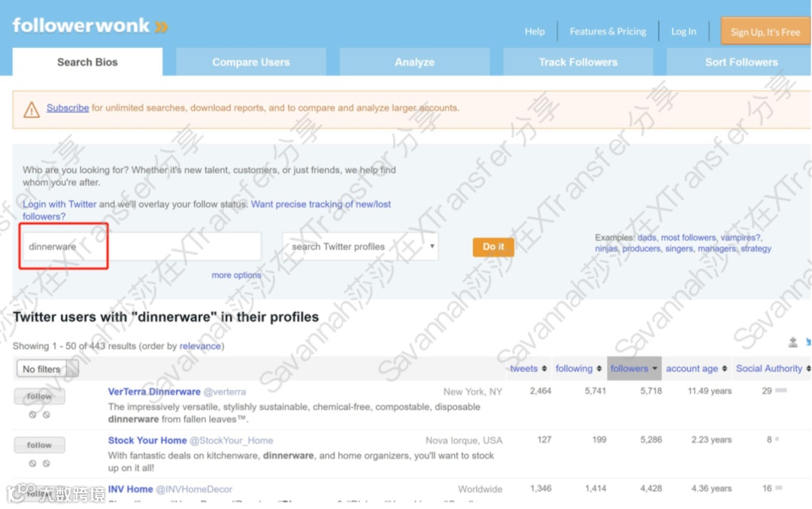Image resolution: width=812 pixels, height=509 pixels.
Task: Click the 'Worldwide' location text
Action: 480,489
